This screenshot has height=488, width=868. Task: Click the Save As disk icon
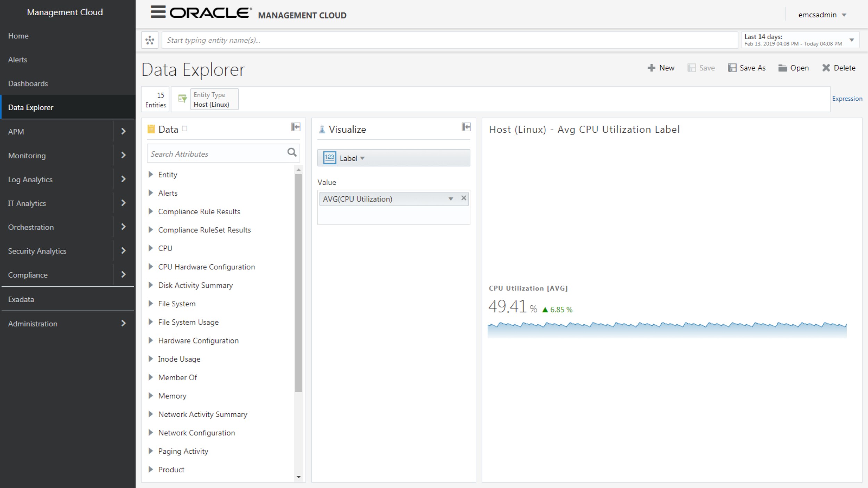[x=732, y=68]
